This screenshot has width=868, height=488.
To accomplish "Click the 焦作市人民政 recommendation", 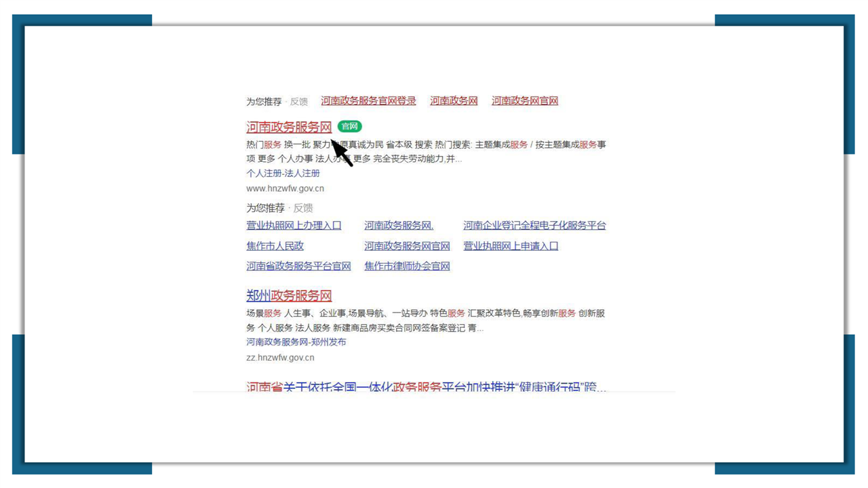I will click(275, 246).
